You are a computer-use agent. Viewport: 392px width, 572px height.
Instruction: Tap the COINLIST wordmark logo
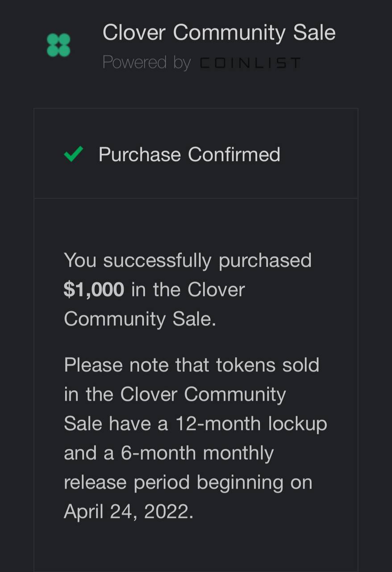click(250, 63)
